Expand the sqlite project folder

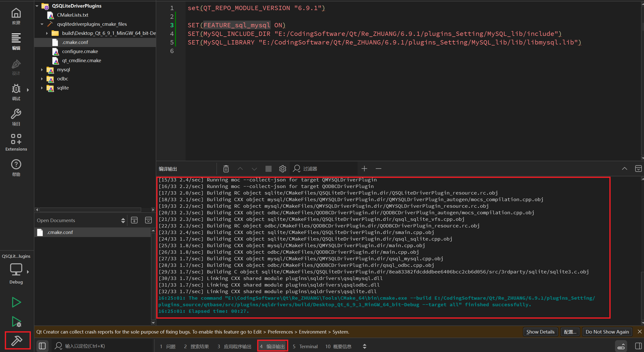(42, 88)
